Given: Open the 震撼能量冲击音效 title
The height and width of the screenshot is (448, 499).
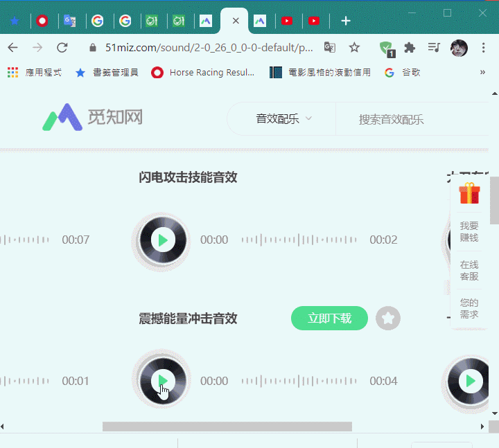Looking at the screenshot, I should [x=188, y=319].
